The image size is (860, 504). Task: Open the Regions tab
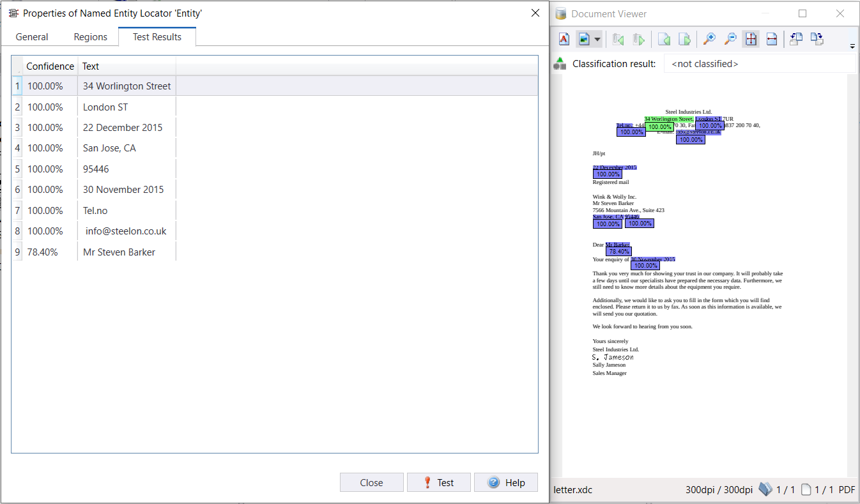point(90,37)
